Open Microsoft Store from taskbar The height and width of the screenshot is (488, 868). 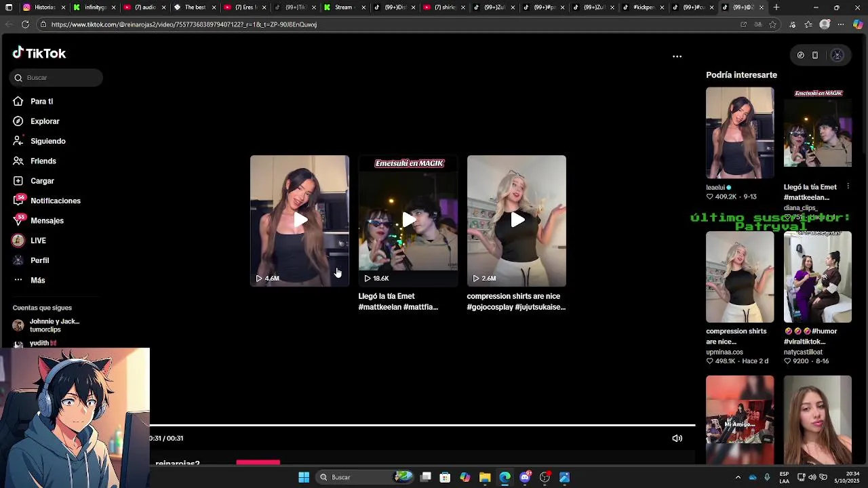point(445,477)
